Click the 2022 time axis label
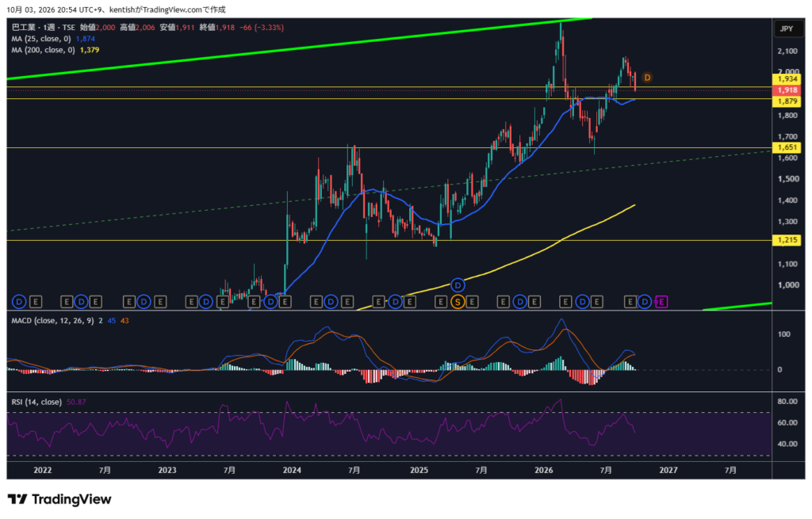The image size is (812, 519). pos(43,471)
